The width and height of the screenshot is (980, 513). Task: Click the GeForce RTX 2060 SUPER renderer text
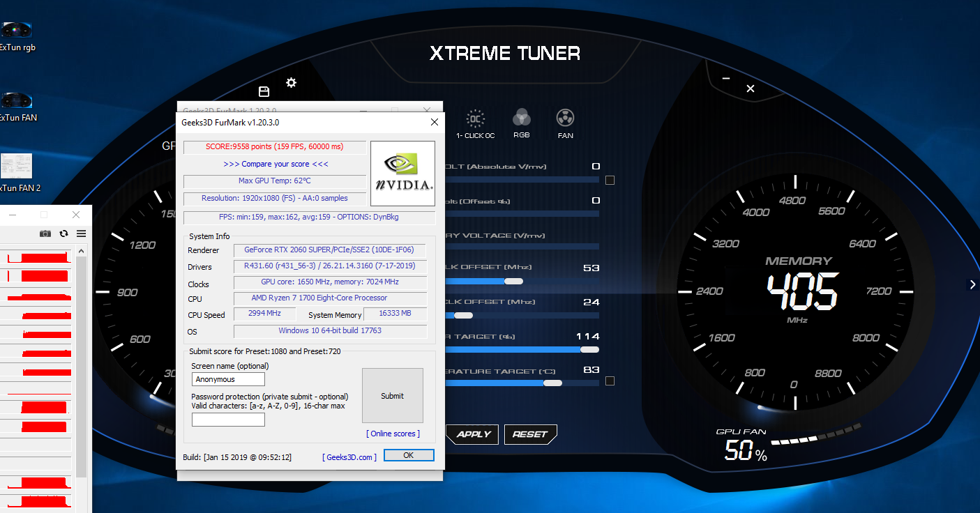329,250
